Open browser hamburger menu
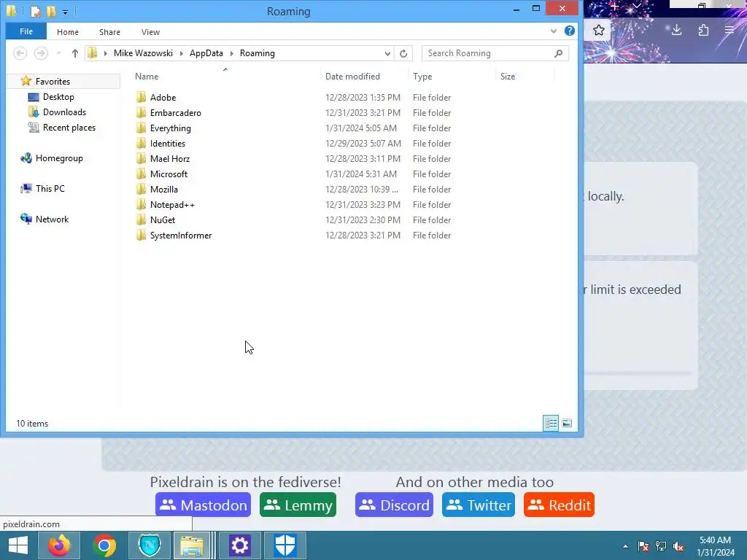 click(729, 31)
